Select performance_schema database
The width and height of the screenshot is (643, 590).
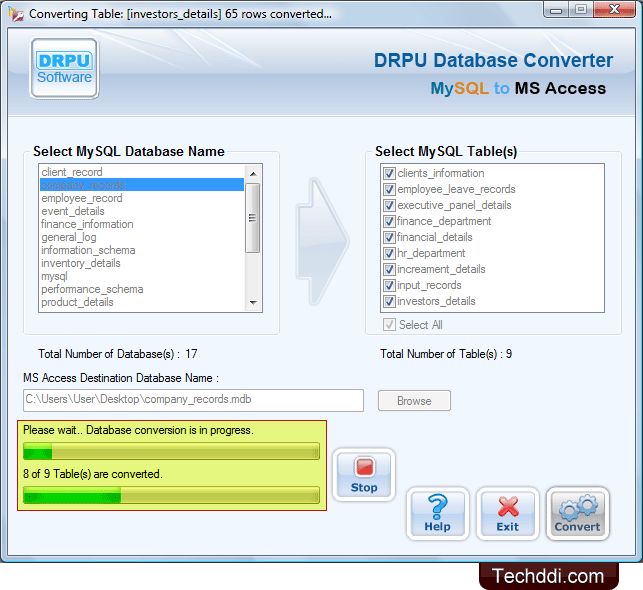[x=142, y=289]
